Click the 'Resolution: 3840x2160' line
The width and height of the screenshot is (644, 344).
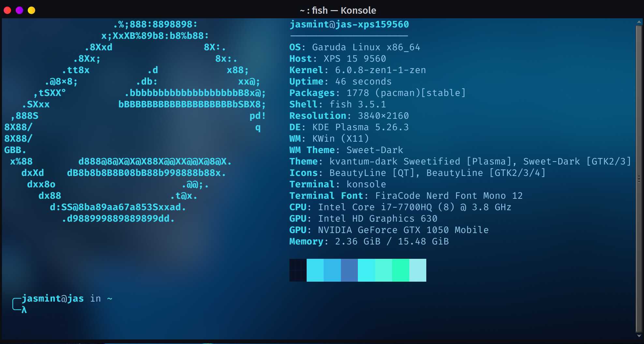(x=349, y=116)
